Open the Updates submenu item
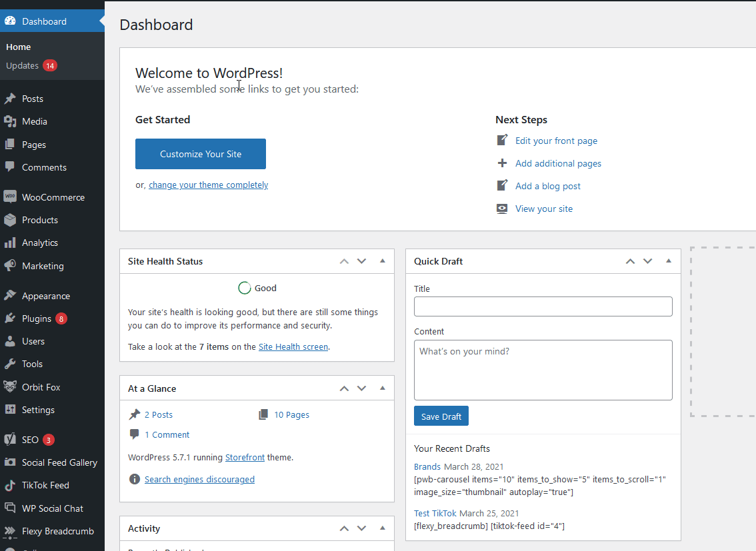The image size is (756, 551). tap(22, 65)
